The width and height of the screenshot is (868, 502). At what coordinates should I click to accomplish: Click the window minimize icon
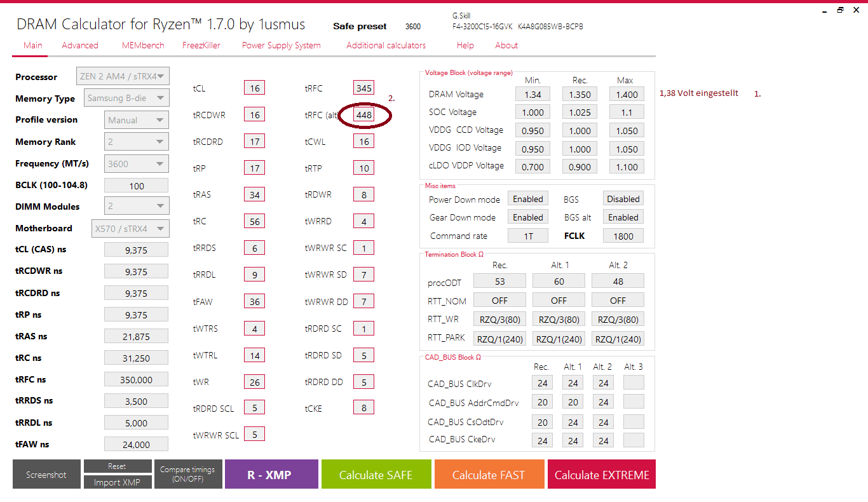coord(824,11)
